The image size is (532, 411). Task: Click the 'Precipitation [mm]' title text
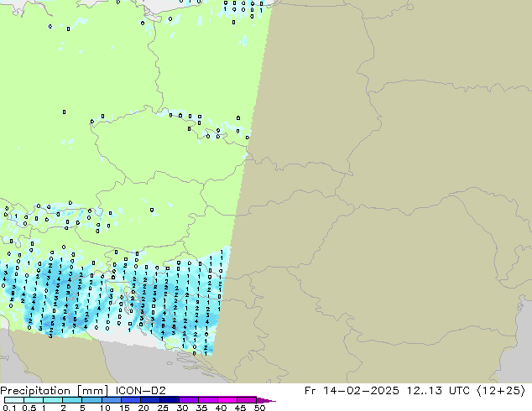pos(55,391)
